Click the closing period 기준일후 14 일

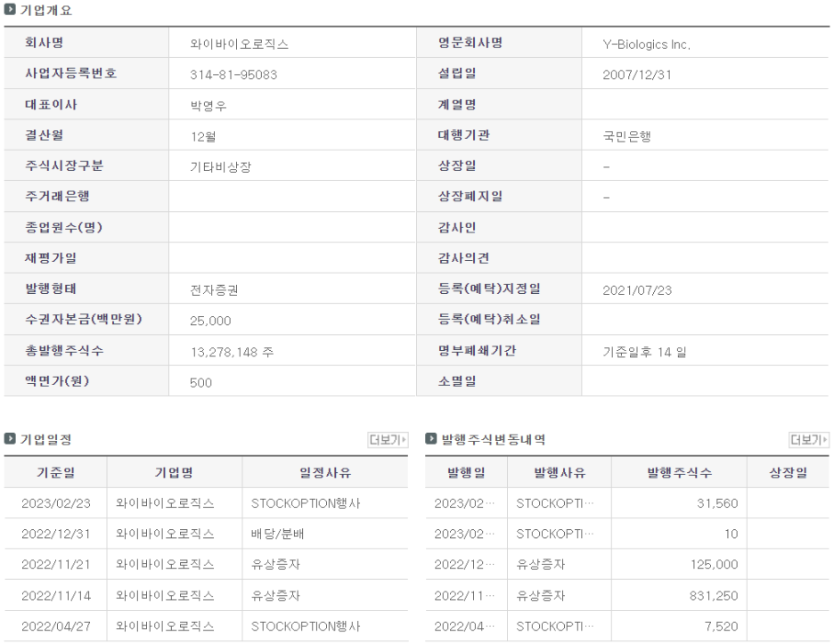point(644,352)
